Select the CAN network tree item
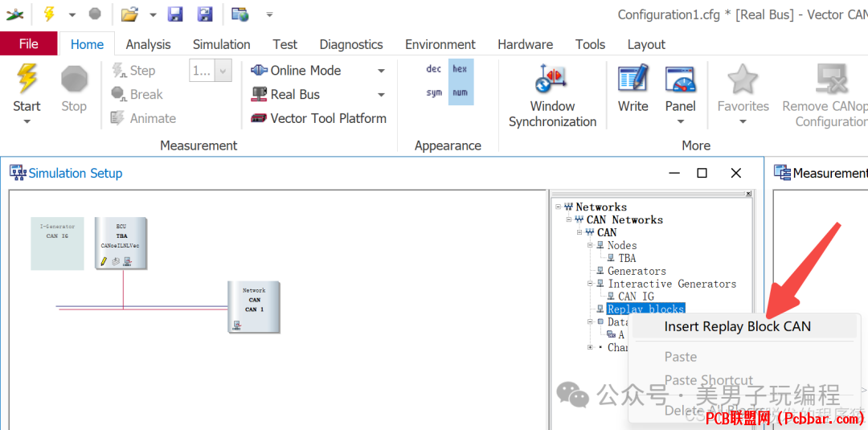 coord(607,232)
